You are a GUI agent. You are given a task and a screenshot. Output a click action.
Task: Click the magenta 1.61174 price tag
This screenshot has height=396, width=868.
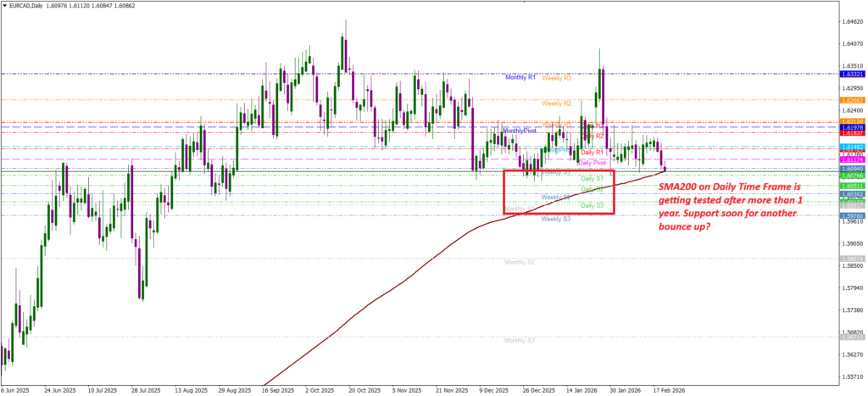pyautogui.click(x=851, y=159)
